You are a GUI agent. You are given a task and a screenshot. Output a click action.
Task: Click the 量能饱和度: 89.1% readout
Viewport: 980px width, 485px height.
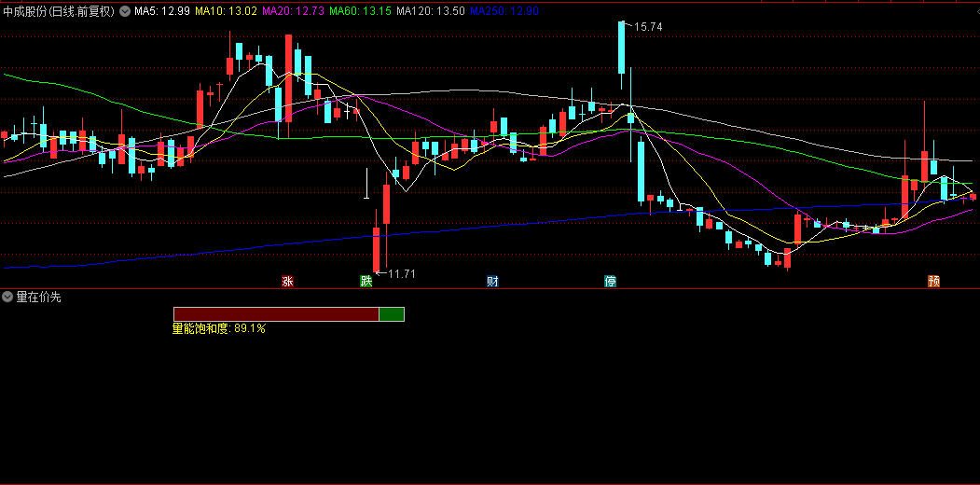point(219,328)
